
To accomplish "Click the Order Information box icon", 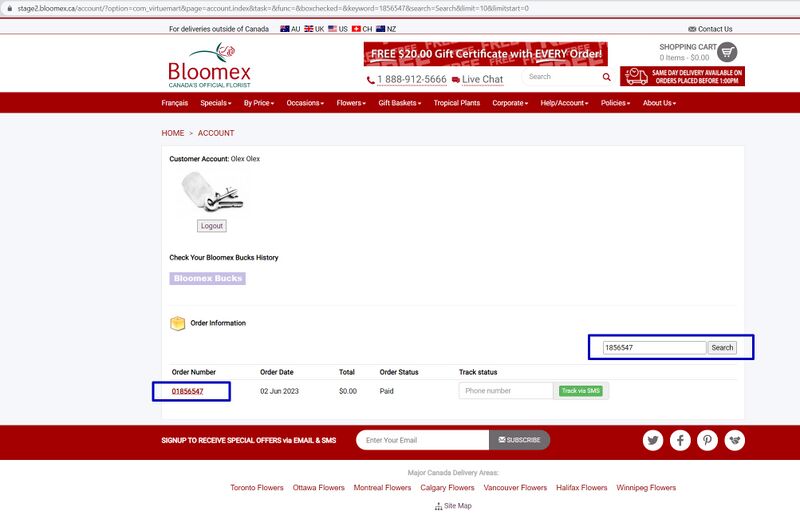I will coord(178,323).
